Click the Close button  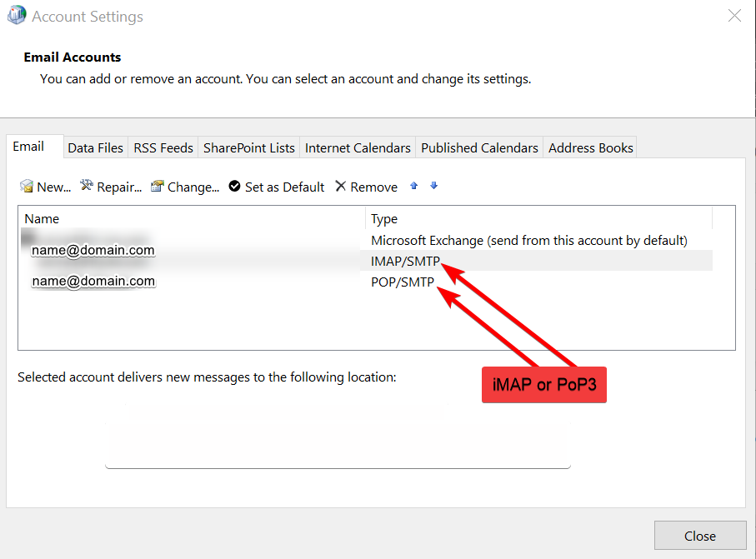point(700,536)
